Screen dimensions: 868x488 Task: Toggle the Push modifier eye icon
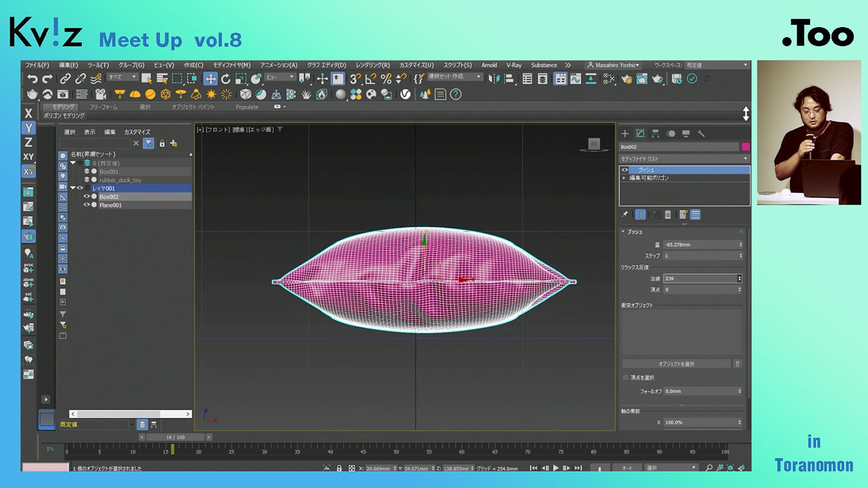[x=625, y=170]
